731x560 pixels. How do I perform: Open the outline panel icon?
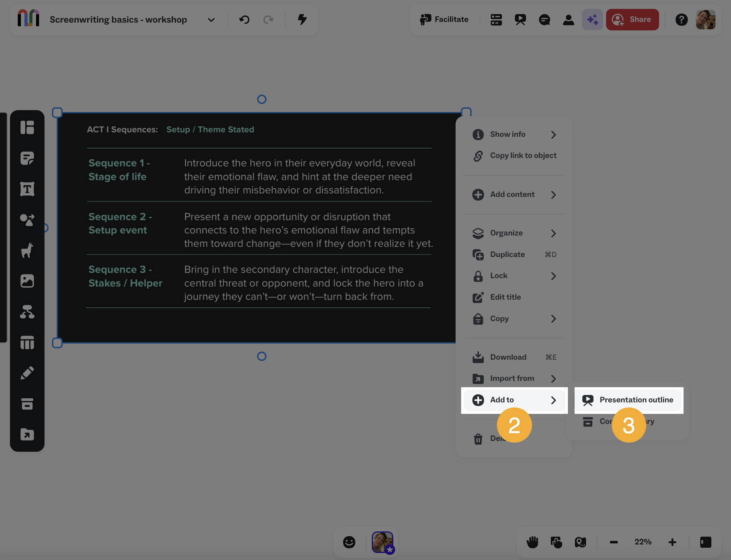point(496,20)
